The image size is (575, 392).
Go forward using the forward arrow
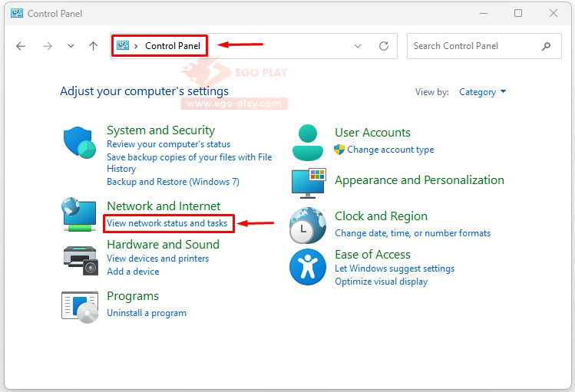(48, 46)
